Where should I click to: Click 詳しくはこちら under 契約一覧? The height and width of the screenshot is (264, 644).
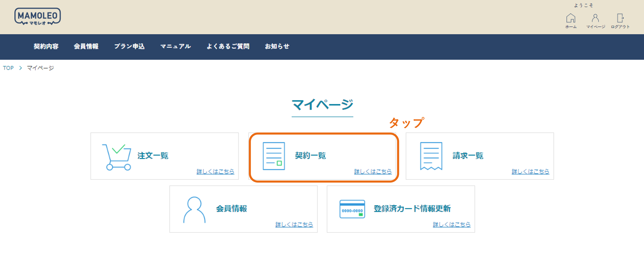tap(373, 171)
